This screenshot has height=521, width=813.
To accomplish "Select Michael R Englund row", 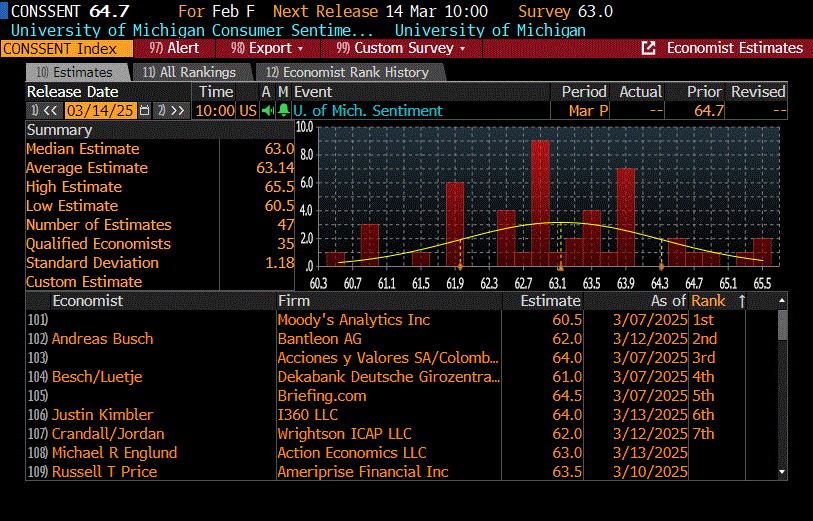I will click(x=402, y=453).
